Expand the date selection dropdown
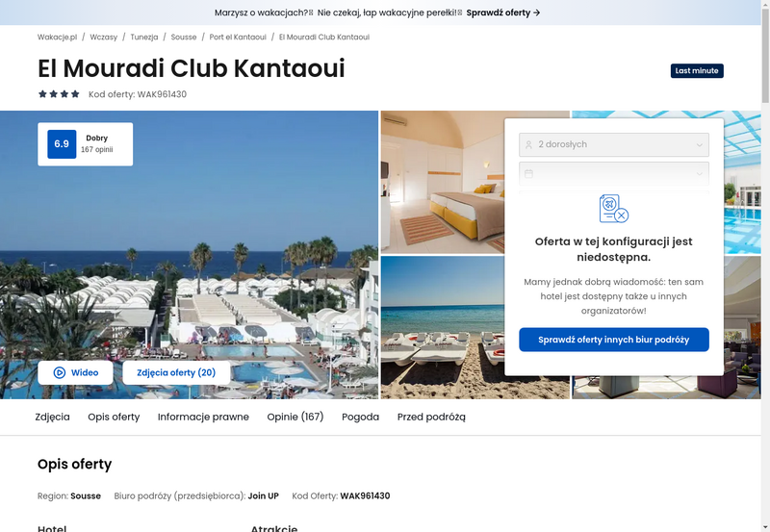 tap(614, 174)
